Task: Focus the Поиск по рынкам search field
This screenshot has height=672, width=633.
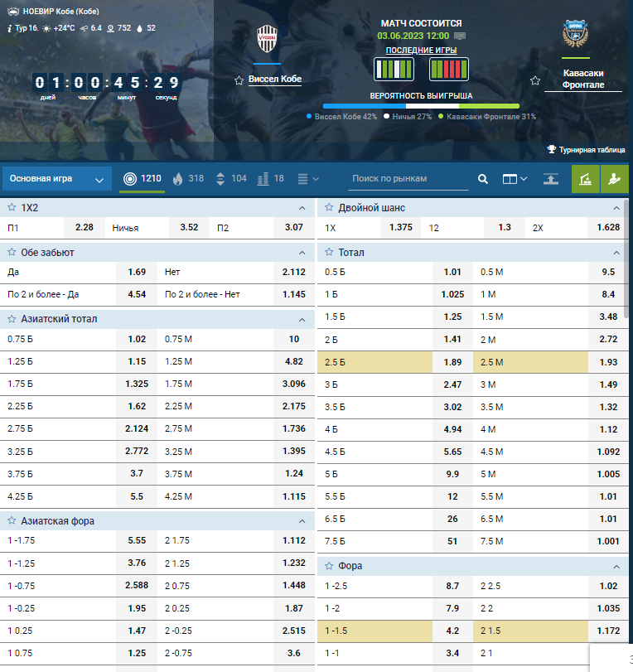Action: click(408, 179)
